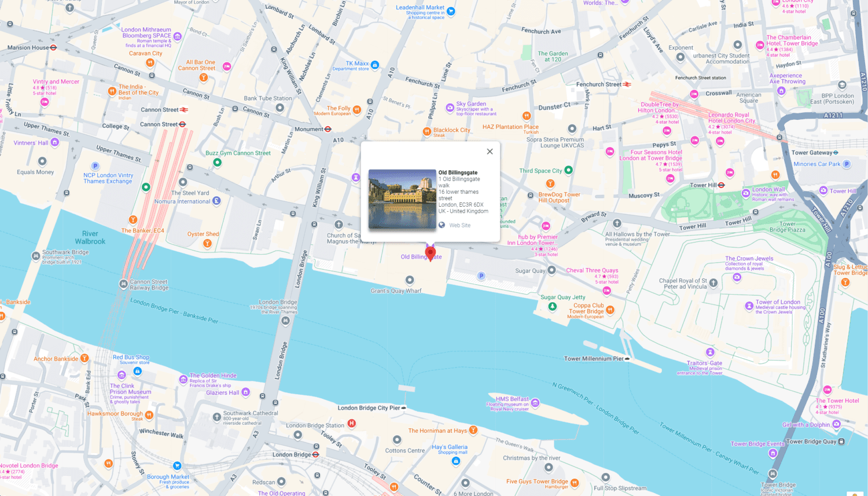
Task: Click the Hay's Galleria shopping icon
Action: tap(456, 461)
